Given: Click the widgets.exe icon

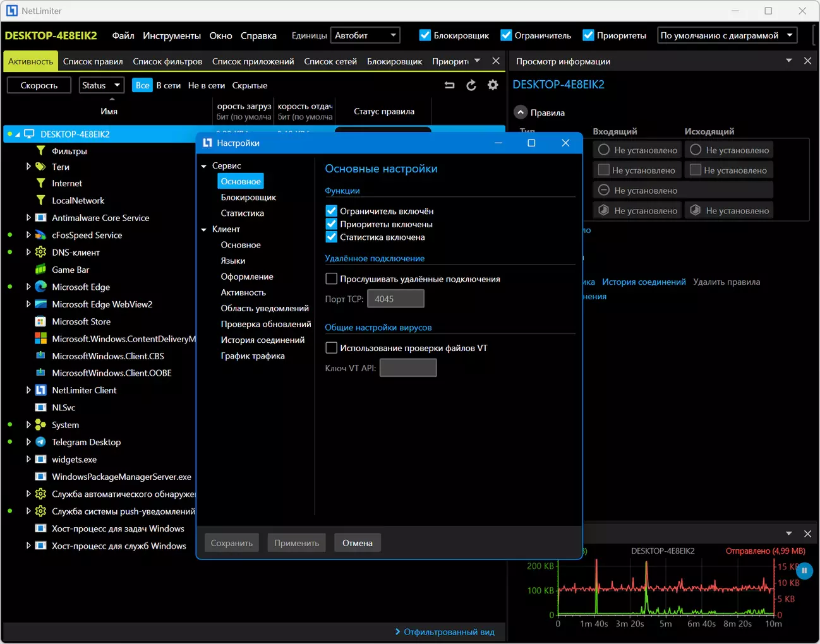Looking at the screenshot, I should 41,459.
